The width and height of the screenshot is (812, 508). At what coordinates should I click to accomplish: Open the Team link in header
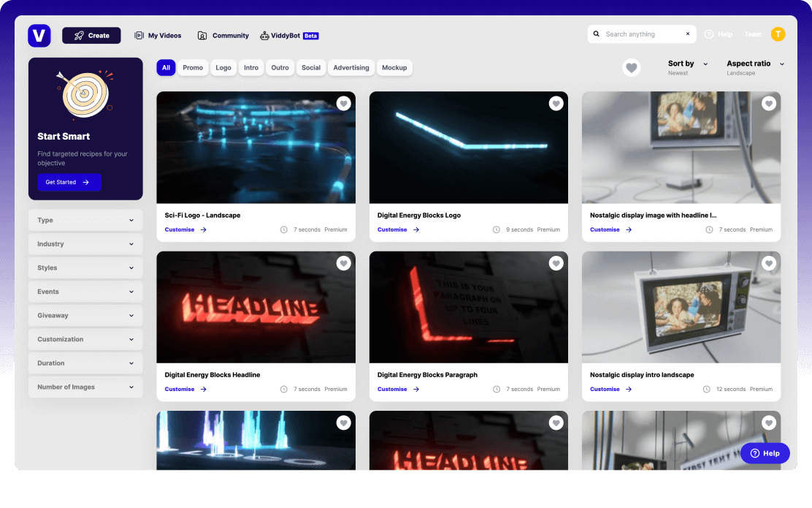(x=753, y=34)
